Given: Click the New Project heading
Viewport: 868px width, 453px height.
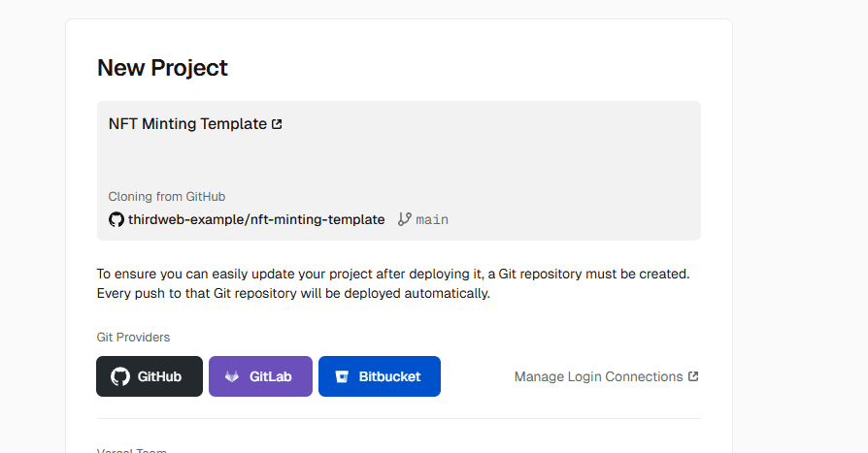Looking at the screenshot, I should pyautogui.click(x=162, y=68).
